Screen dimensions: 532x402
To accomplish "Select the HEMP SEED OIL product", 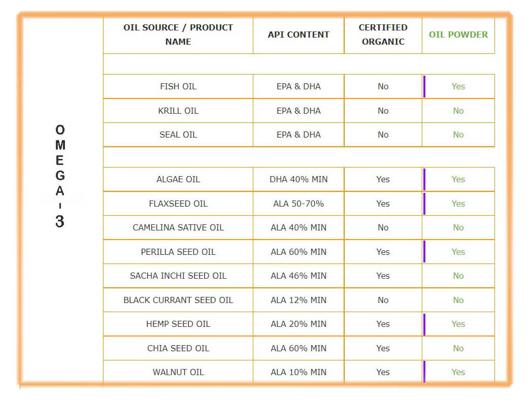I will pyautogui.click(x=178, y=324).
